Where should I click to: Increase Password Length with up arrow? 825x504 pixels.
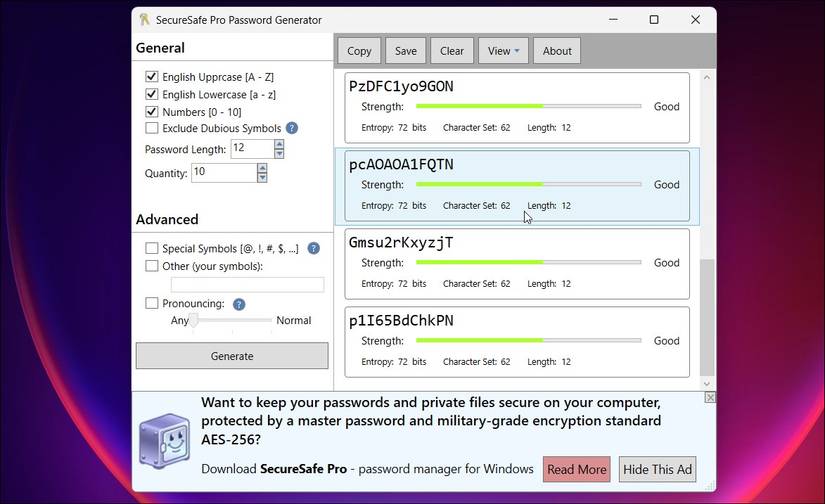point(279,144)
